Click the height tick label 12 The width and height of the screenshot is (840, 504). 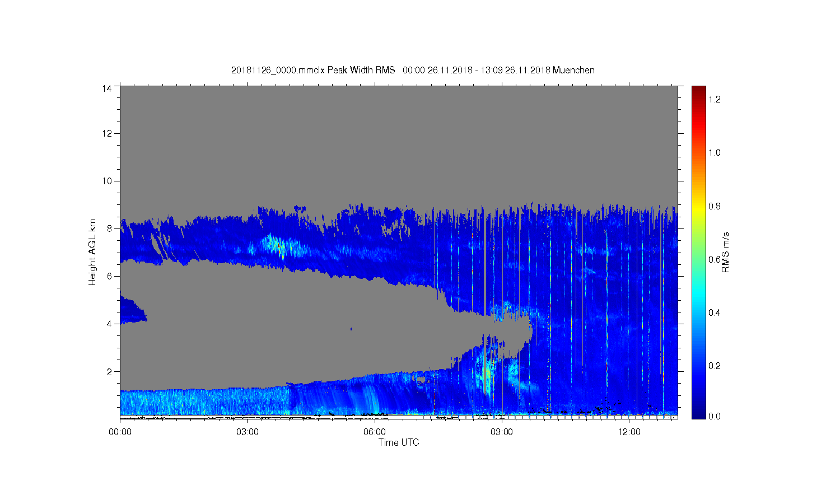107,133
